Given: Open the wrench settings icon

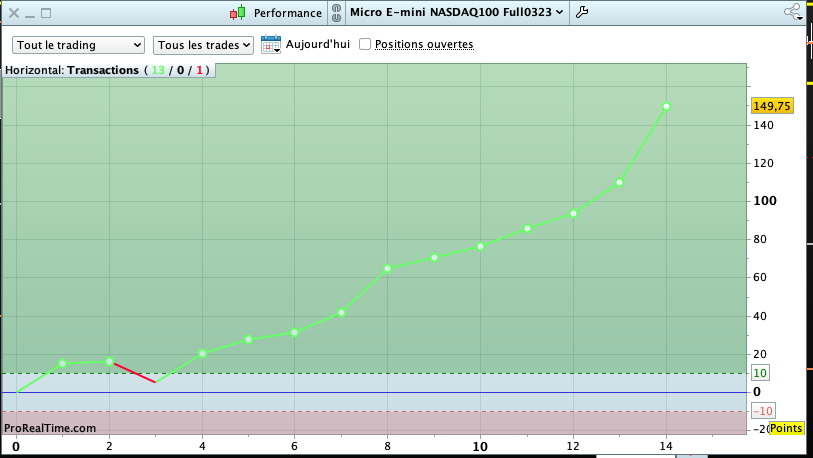Looking at the screenshot, I should coord(582,12).
